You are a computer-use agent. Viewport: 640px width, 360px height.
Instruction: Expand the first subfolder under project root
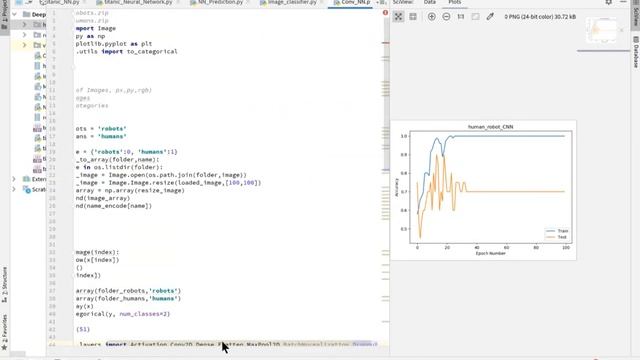24,24
